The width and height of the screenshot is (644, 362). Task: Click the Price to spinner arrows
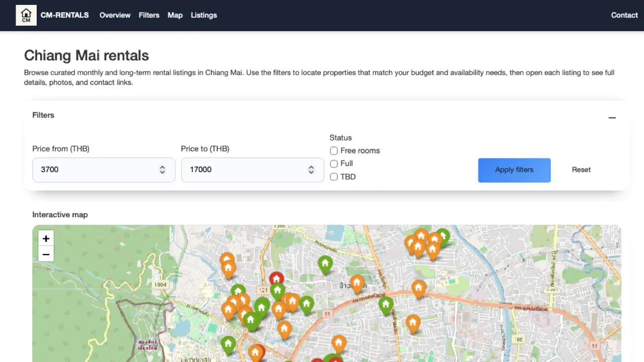tap(311, 170)
